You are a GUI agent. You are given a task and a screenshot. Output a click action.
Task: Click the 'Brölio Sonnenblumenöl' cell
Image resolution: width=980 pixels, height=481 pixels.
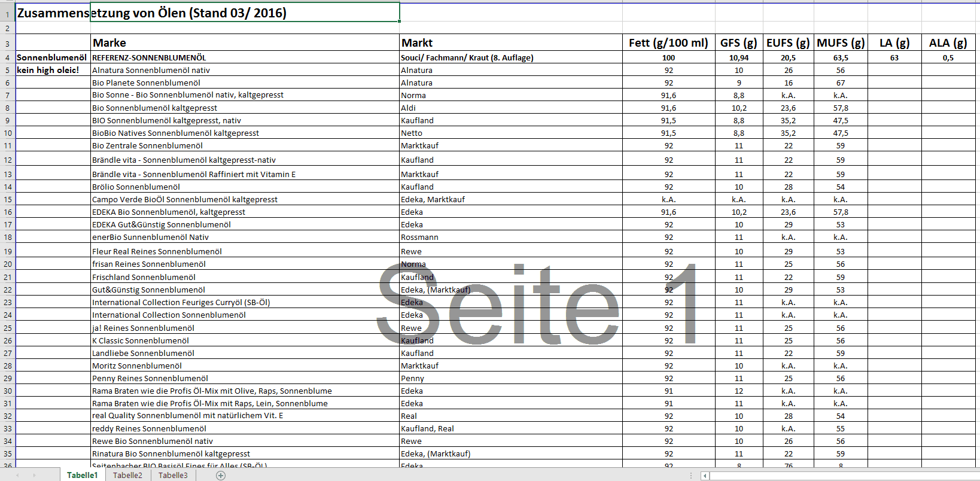coord(245,187)
